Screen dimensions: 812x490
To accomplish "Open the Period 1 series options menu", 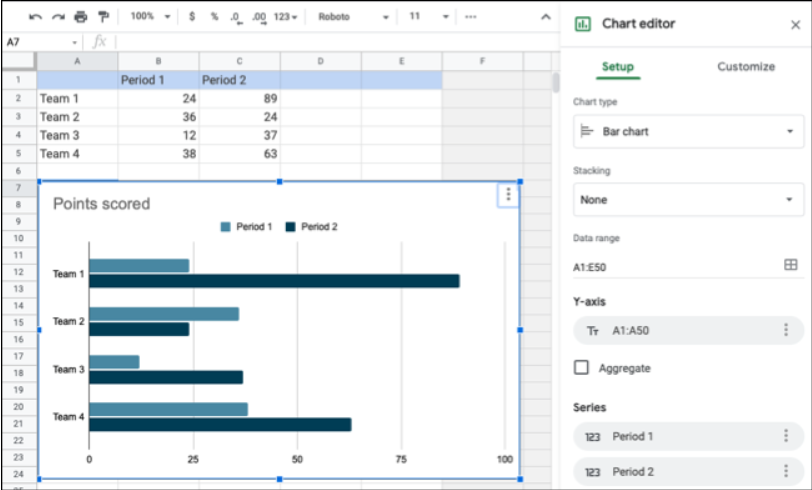I will coord(786,436).
